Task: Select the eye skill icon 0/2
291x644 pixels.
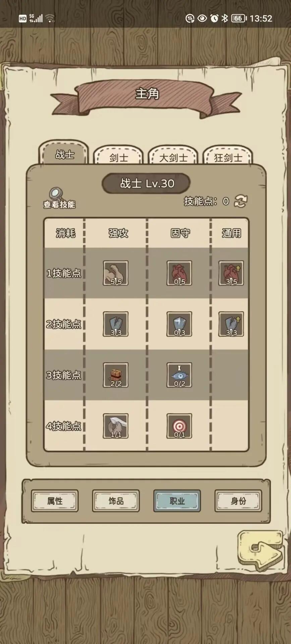Action: coord(179,375)
